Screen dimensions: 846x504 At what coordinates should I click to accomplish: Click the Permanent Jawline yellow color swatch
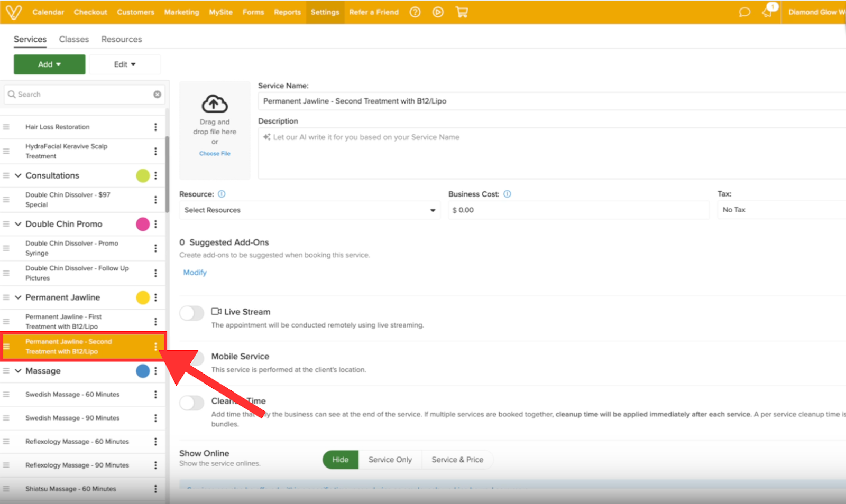143,297
